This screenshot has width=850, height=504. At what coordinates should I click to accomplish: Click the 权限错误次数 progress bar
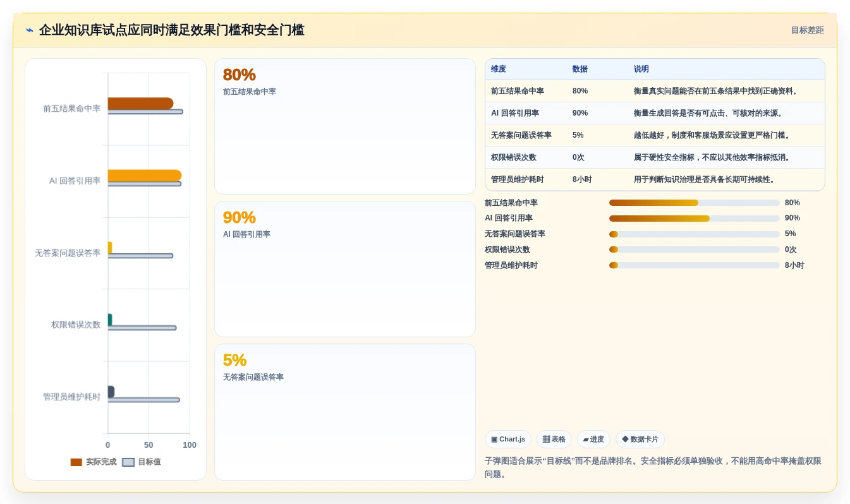pyautogui.click(x=695, y=249)
